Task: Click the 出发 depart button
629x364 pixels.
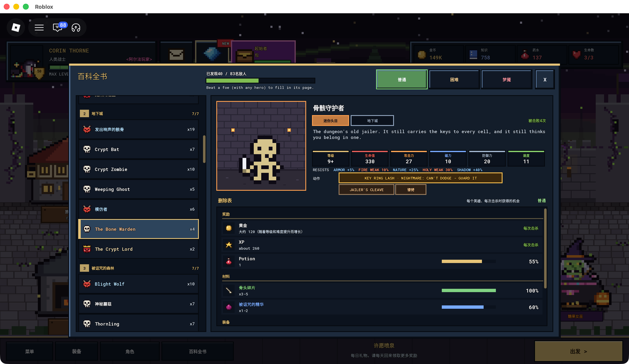Action: point(578,351)
